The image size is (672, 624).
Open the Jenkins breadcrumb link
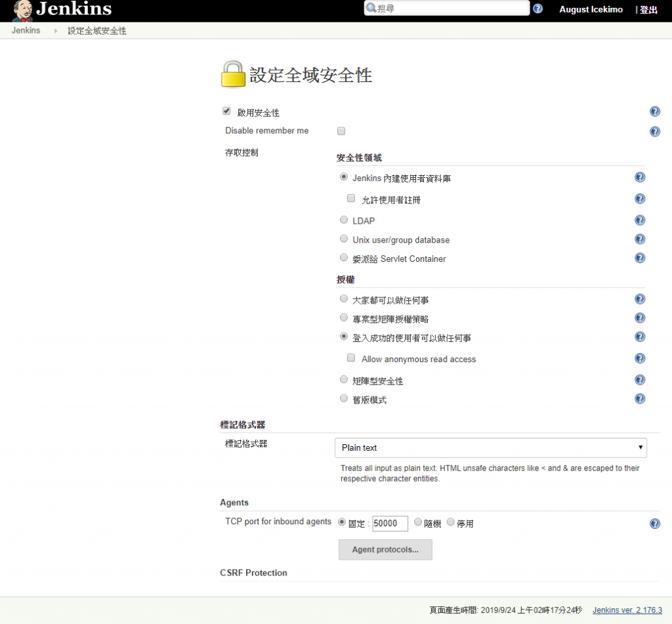[x=26, y=30]
